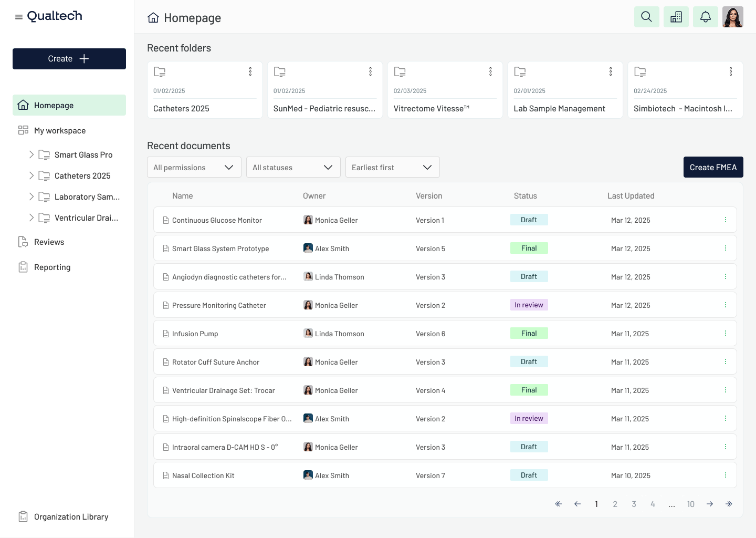Expand the Smart Glass Pro folder
This screenshot has height=538, width=756.
tap(31, 154)
